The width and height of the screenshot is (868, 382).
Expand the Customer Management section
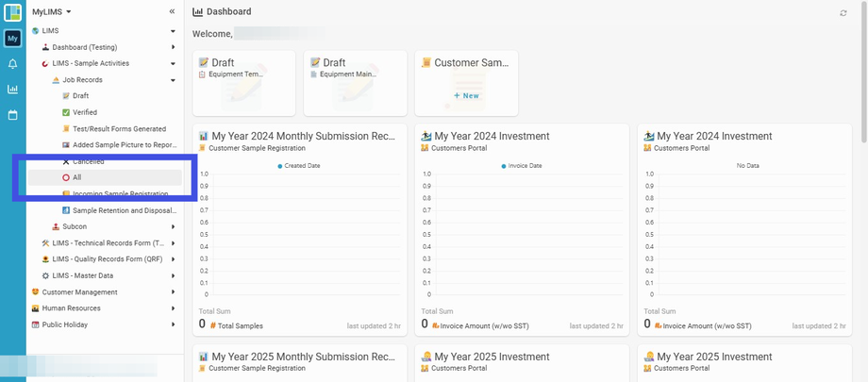(x=173, y=292)
